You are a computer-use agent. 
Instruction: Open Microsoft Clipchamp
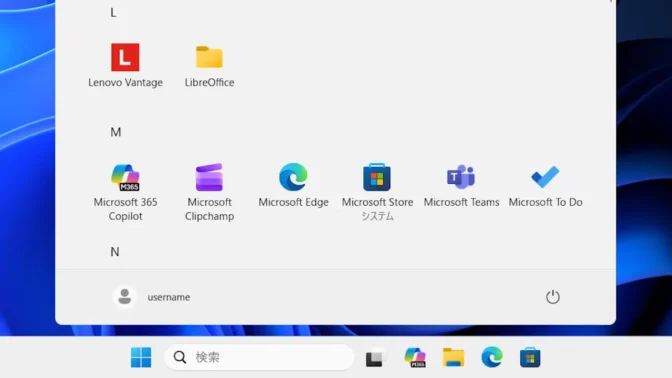click(x=209, y=192)
